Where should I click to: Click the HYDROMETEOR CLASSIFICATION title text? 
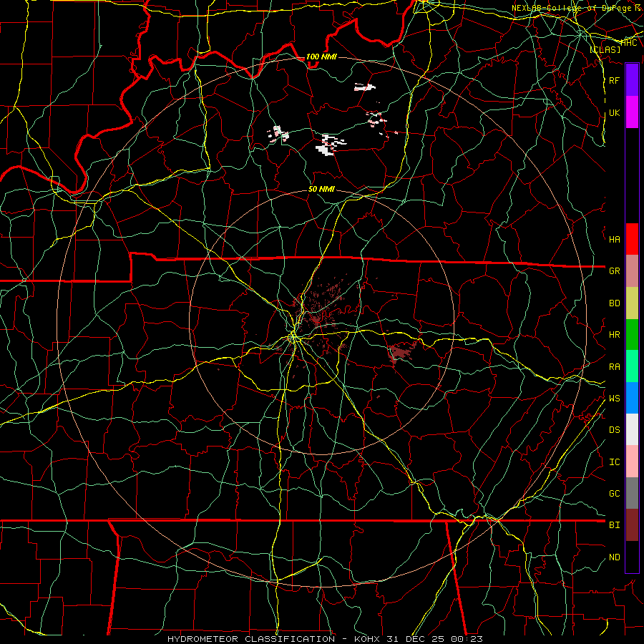click(x=251, y=639)
